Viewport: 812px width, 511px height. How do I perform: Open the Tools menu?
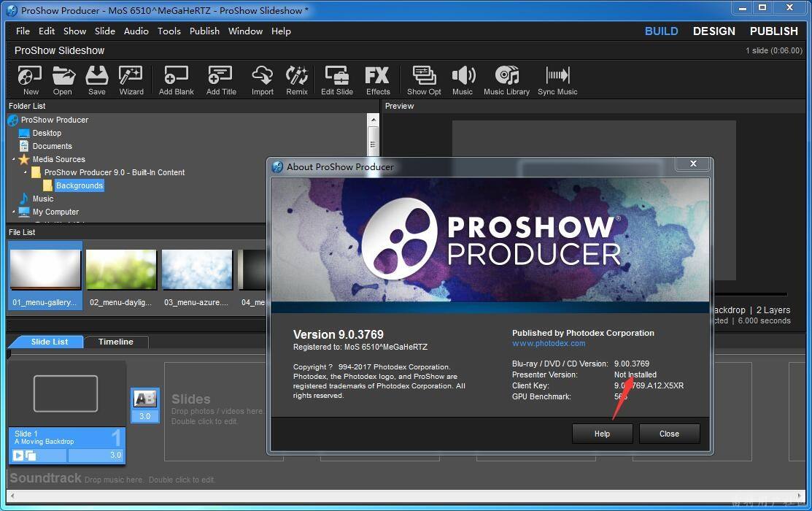click(x=169, y=31)
